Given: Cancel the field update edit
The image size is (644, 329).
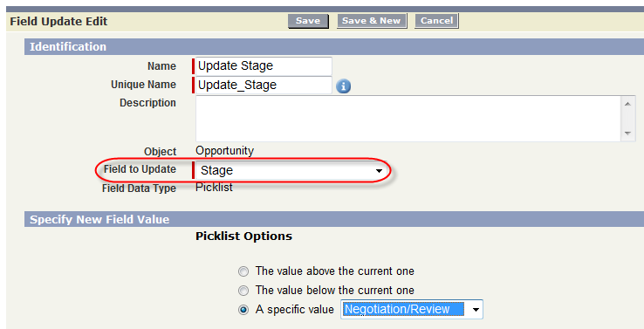Looking at the screenshot, I should (436, 21).
